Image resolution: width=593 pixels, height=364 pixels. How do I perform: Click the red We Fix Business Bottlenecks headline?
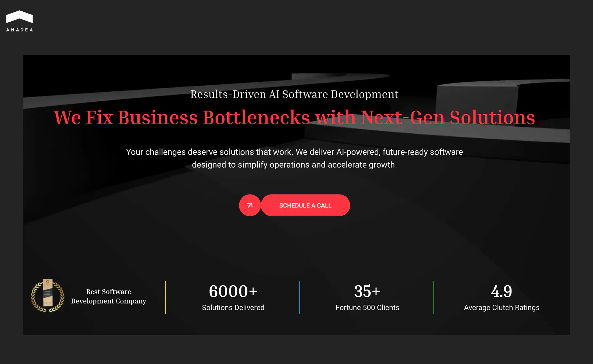point(294,118)
